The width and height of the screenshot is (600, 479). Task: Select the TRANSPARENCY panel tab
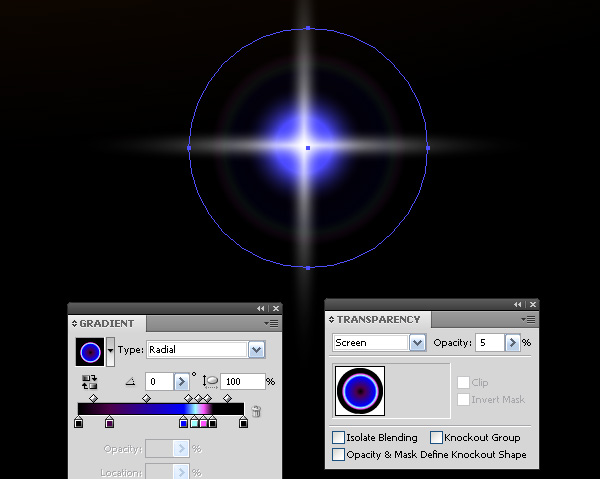(x=378, y=319)
